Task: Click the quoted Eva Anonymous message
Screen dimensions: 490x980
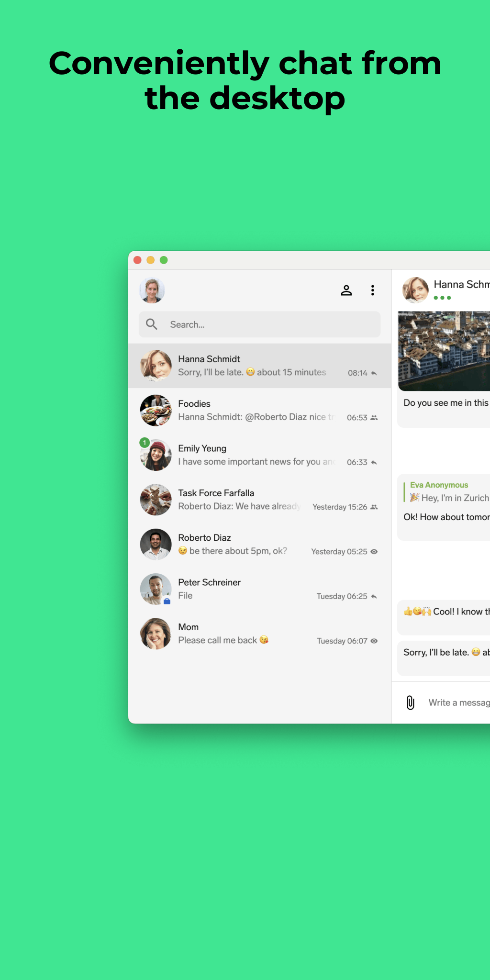Action: 447,491
